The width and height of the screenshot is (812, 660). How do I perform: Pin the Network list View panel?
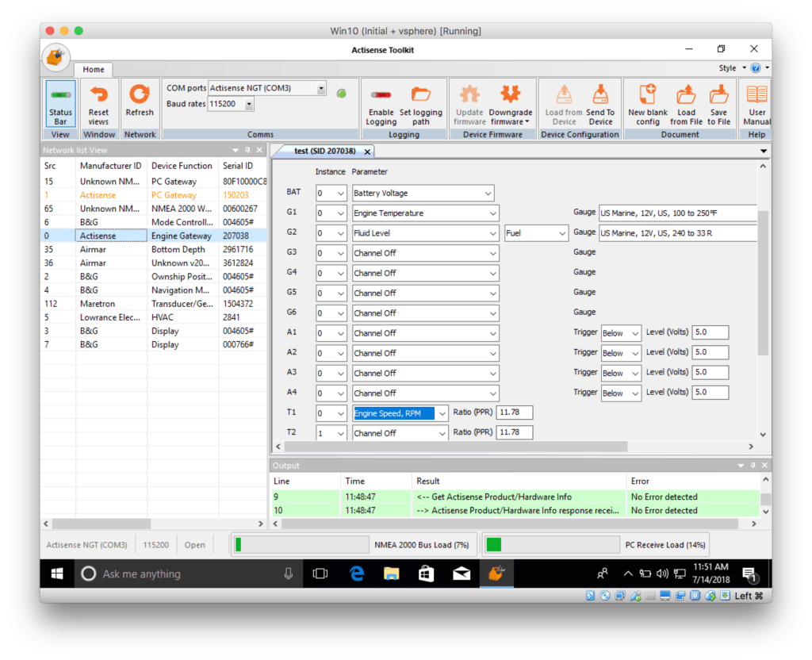[247, 150]
